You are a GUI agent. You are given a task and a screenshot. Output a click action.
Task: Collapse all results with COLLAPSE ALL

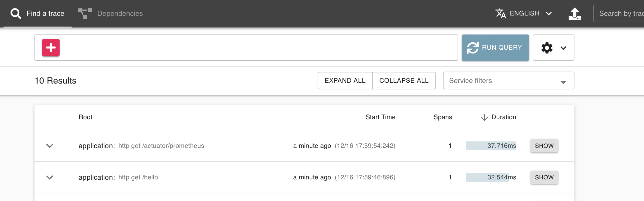(404, 80)
